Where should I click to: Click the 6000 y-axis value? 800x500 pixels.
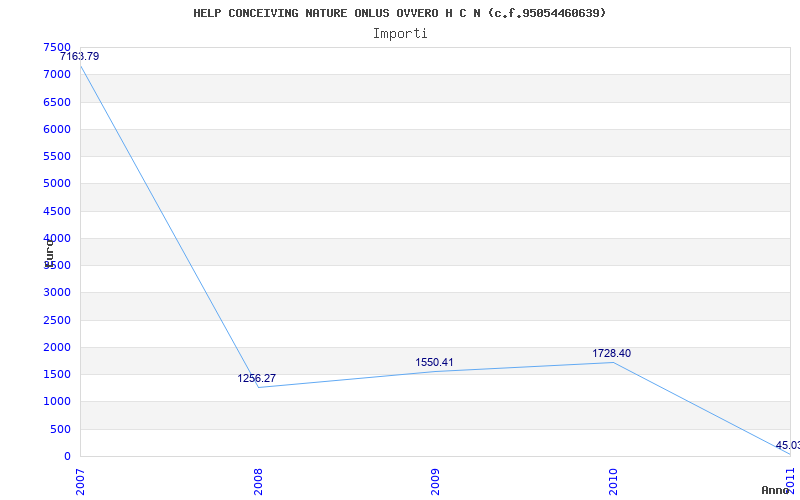tap(57, 130)
